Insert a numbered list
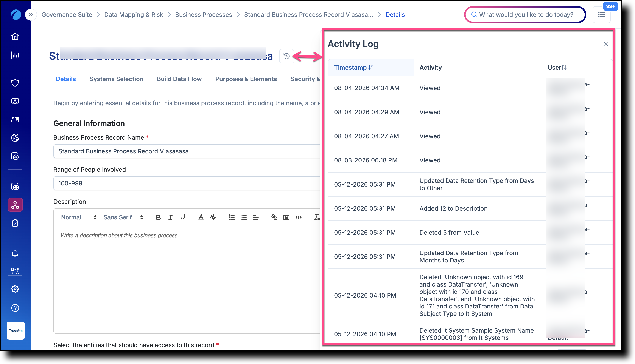 [x=232, y=217]
